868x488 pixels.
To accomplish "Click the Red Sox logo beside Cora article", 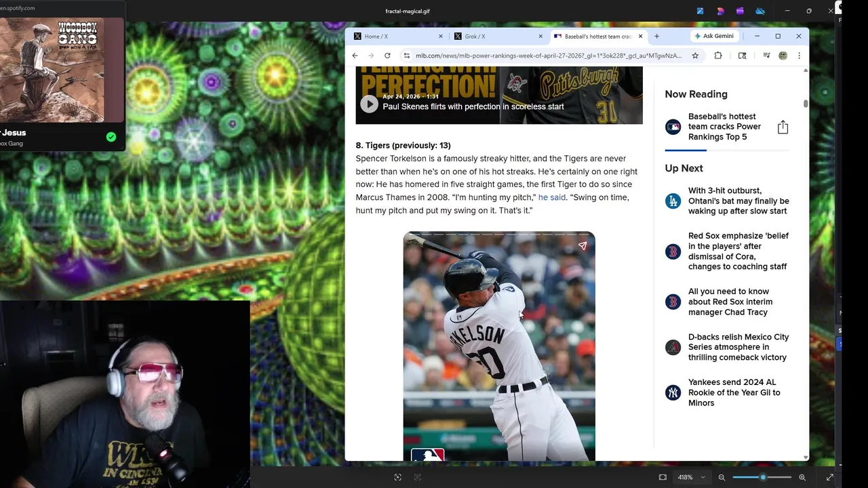I will point(673,251).
